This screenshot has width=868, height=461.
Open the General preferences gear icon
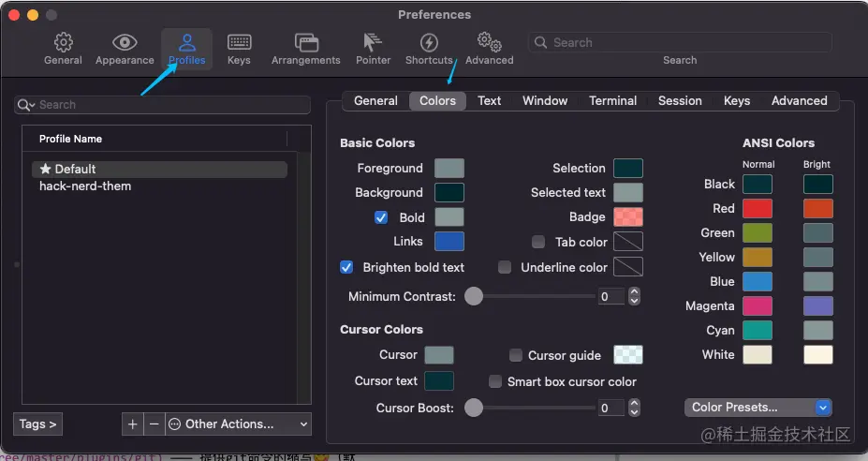[63, 42]
